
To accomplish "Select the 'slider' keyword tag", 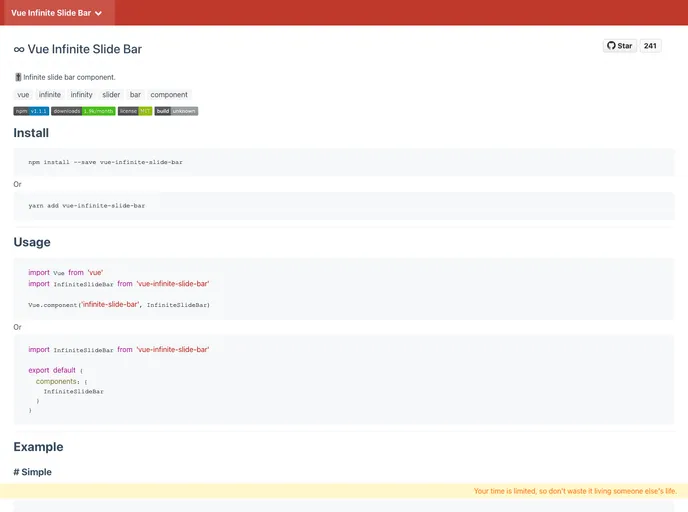I will point(111,95).
